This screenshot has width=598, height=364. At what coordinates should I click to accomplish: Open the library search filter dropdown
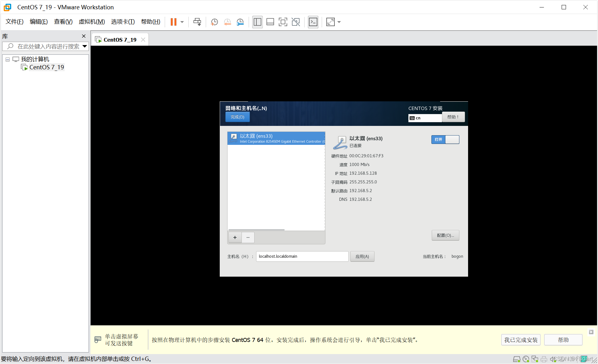(85, 46)
